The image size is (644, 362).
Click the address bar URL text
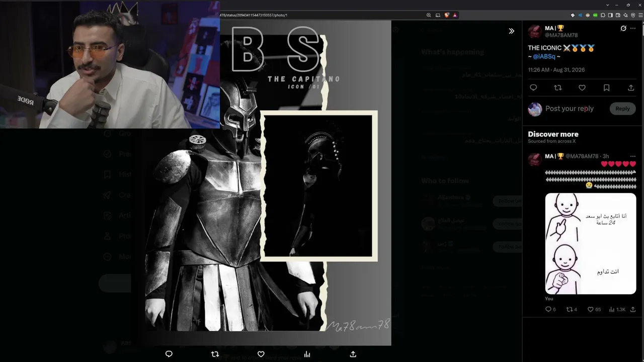click(254, 15)
